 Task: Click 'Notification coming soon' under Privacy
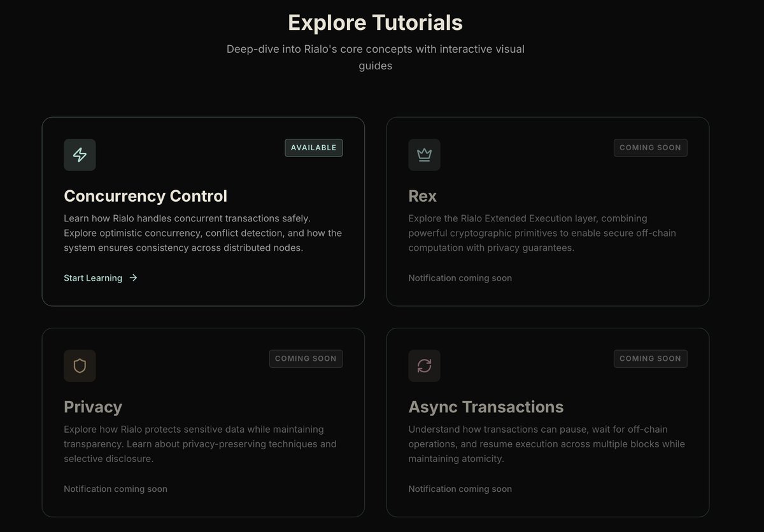pos(115,489)
